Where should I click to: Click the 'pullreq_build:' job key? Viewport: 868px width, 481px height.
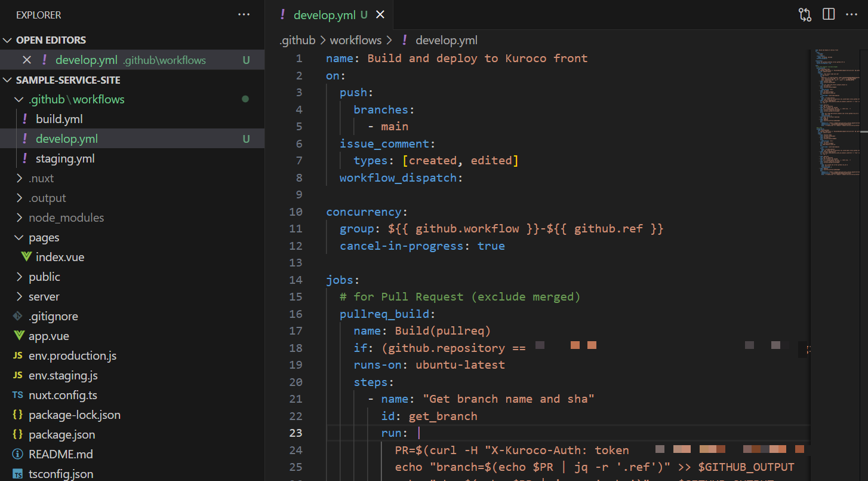click(387, 314)
